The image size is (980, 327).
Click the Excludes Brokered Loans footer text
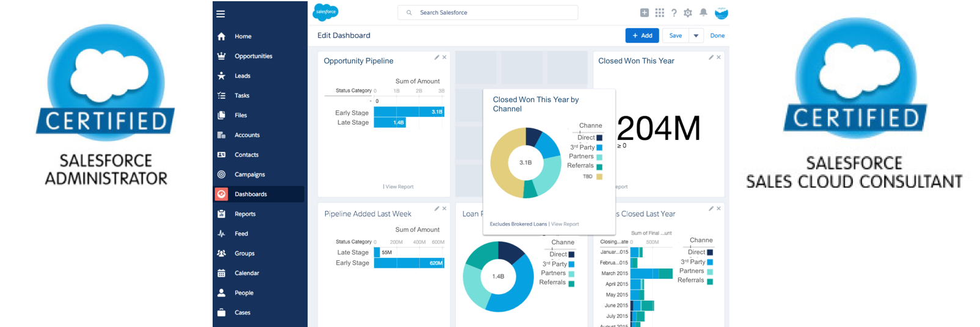pos(518,224)
